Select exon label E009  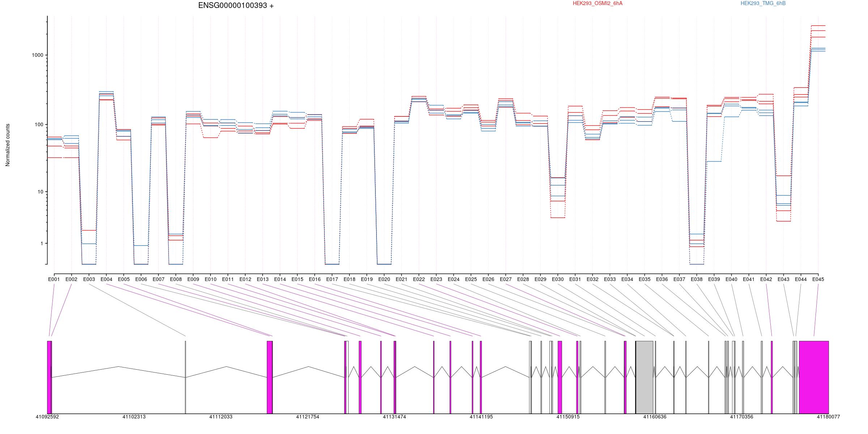point(193,279)
